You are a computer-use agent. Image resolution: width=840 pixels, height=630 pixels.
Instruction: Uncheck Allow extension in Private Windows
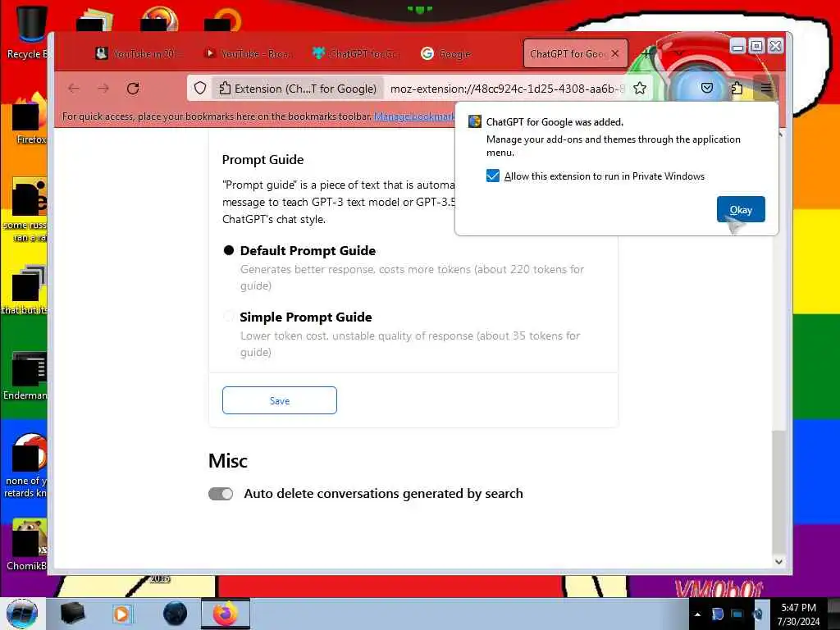coord(493,176)
